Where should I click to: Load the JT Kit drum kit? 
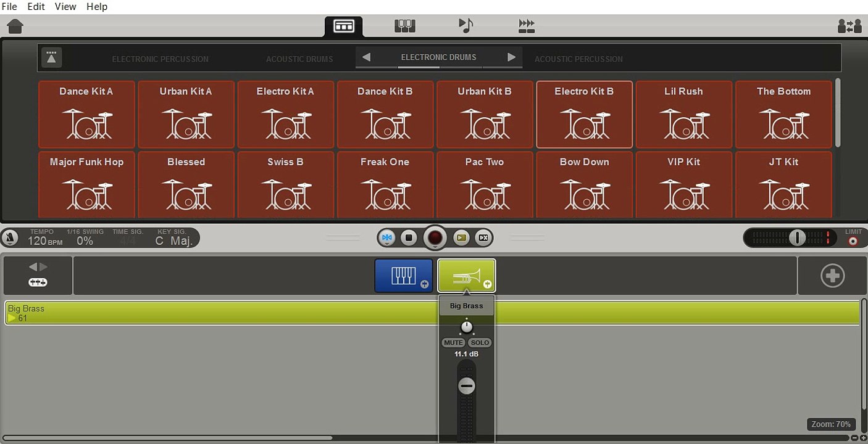tap(783, 185)
